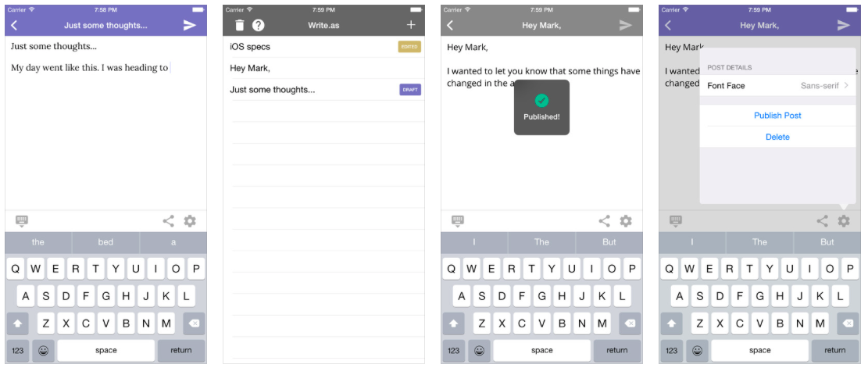Open 'Just some thoughts...' draft in list
Screen dimensions: 868x368
pos(323,90)
